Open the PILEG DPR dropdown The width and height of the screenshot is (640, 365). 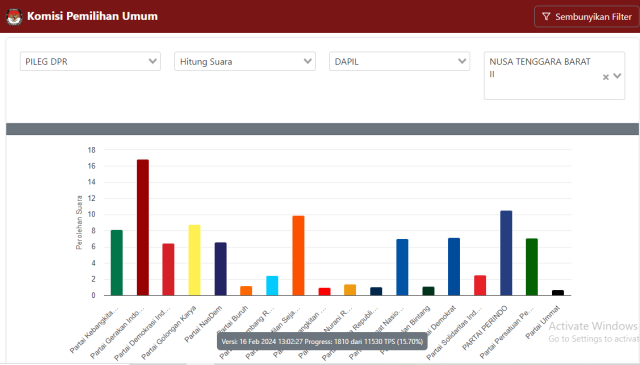[90, 61]
